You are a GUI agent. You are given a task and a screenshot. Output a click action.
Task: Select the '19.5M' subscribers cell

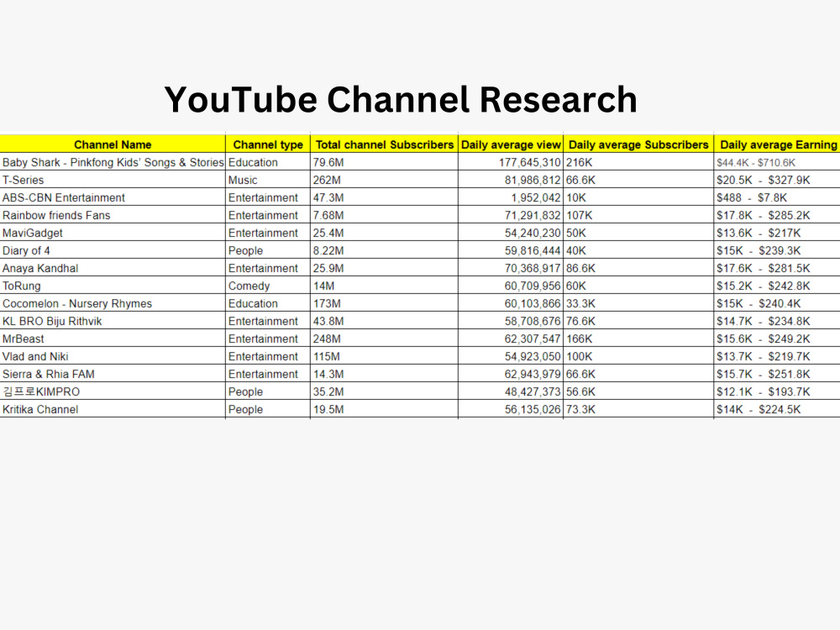(384, 410)
